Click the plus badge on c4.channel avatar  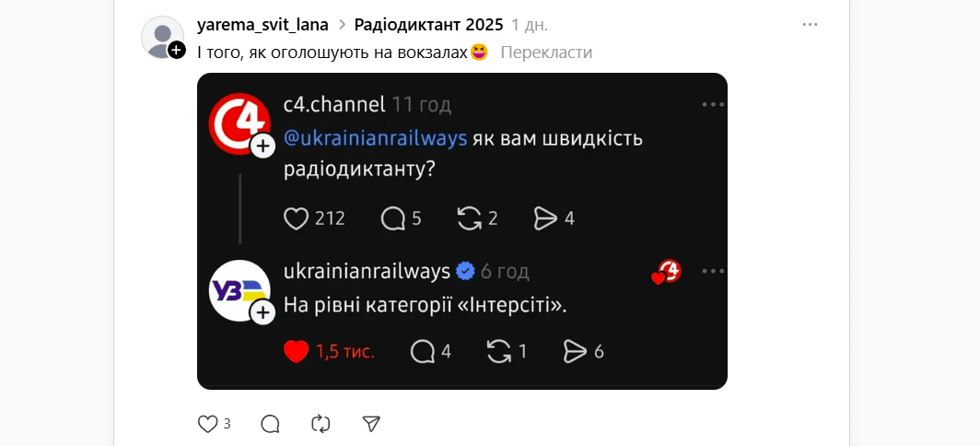point(263,147)
